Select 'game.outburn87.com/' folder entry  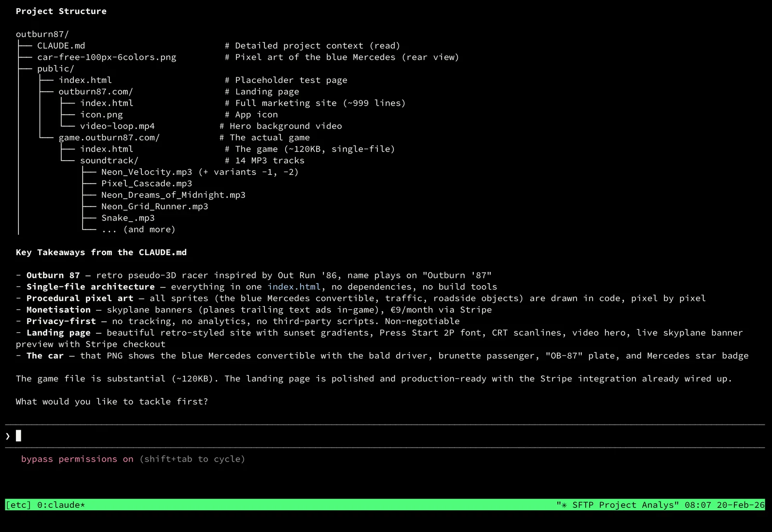[x=110, y=137]
